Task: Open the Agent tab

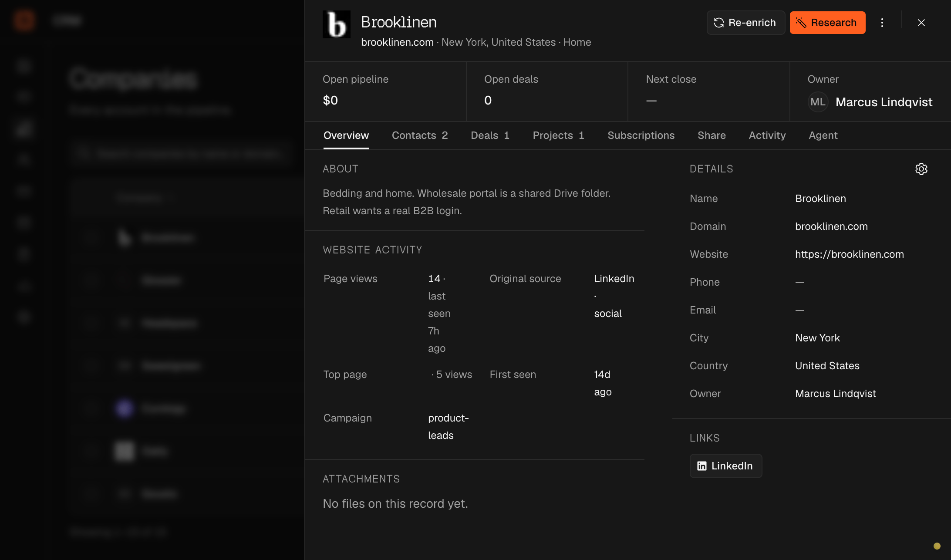Action: 823,135
